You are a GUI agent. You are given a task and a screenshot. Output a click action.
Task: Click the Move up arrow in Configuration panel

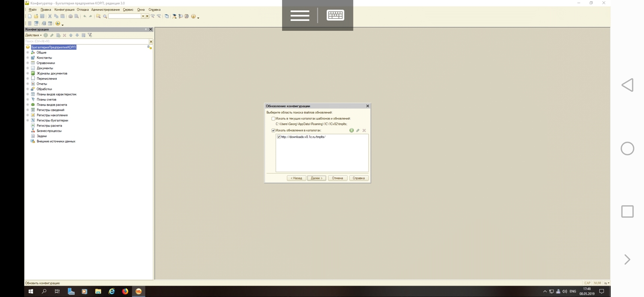(x=71, y=35)
